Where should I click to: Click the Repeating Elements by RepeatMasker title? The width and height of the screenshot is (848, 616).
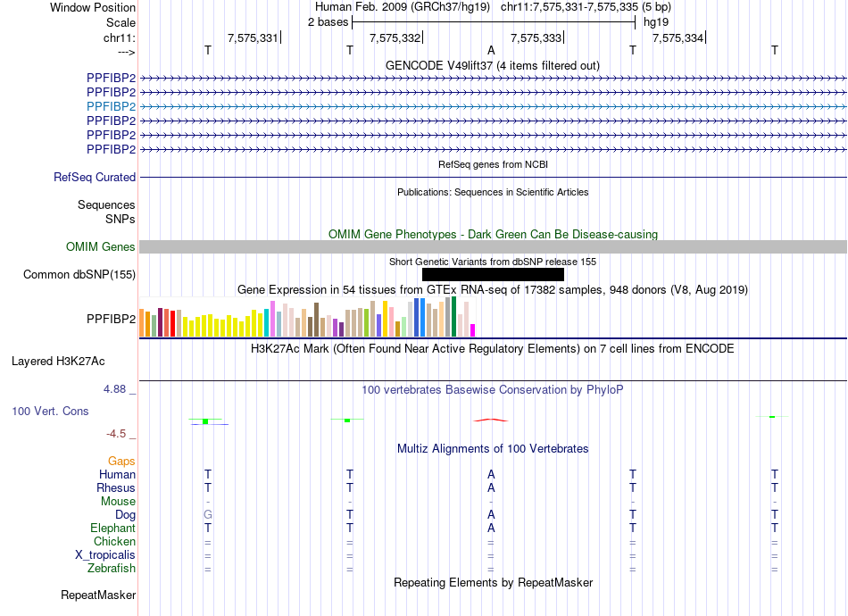[x=493, y=582]
